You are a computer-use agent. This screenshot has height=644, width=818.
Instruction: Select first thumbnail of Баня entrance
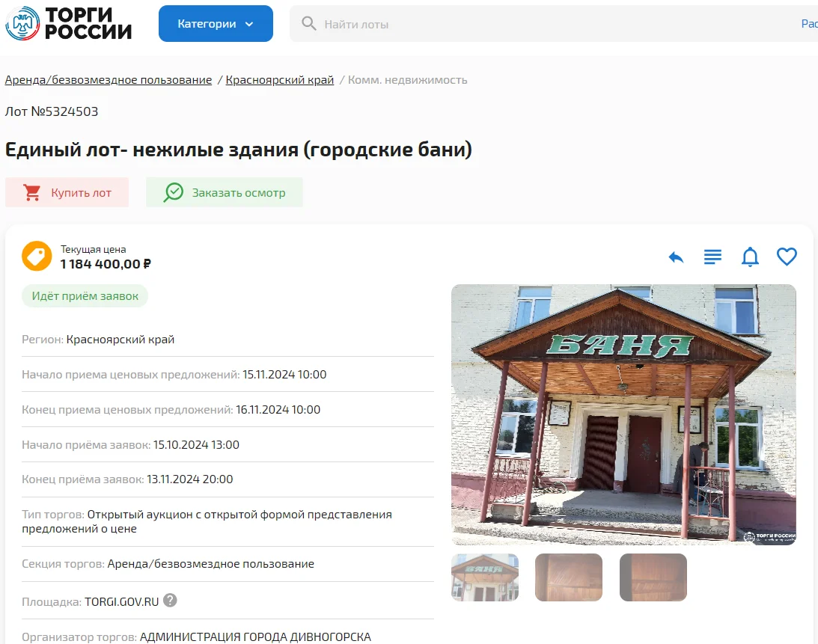[485, 577]
